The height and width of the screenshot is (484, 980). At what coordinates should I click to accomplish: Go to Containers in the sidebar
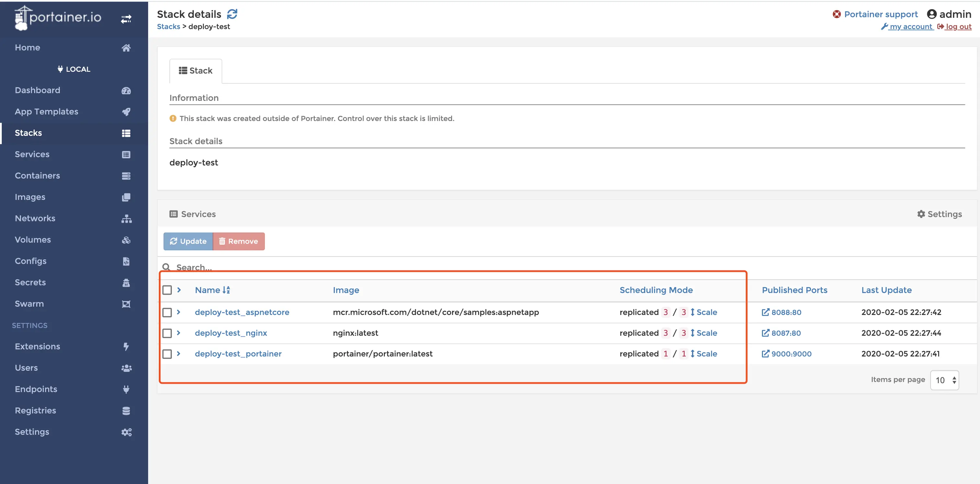[x=37, y=175]
